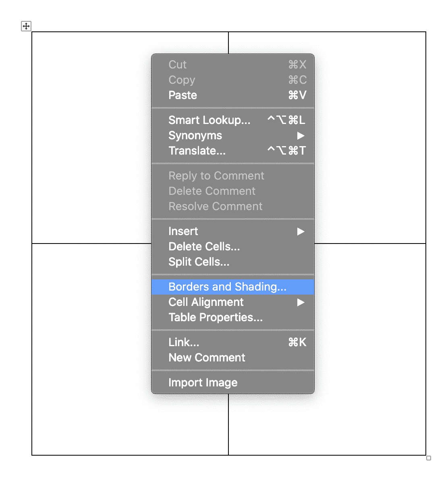Open the Link dialog via the menu

184,342
